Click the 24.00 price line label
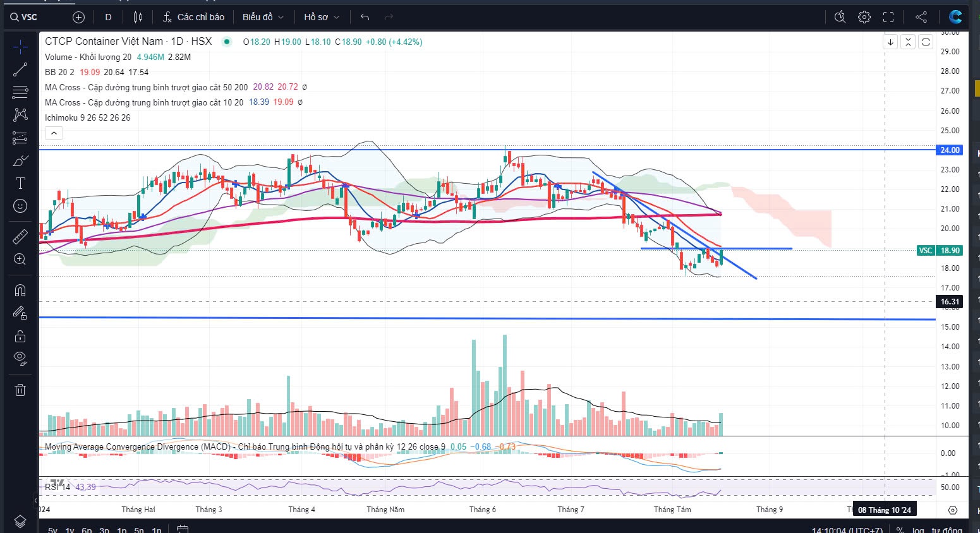The width and height of the screenshot is (980, 533). (950, 150)
